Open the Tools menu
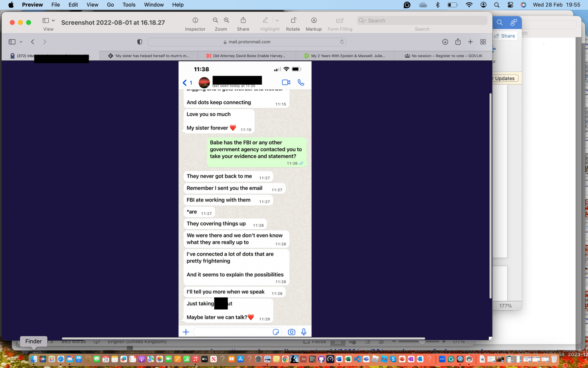The width and height of the screenshot is (588, 368). tap(129, 5)
